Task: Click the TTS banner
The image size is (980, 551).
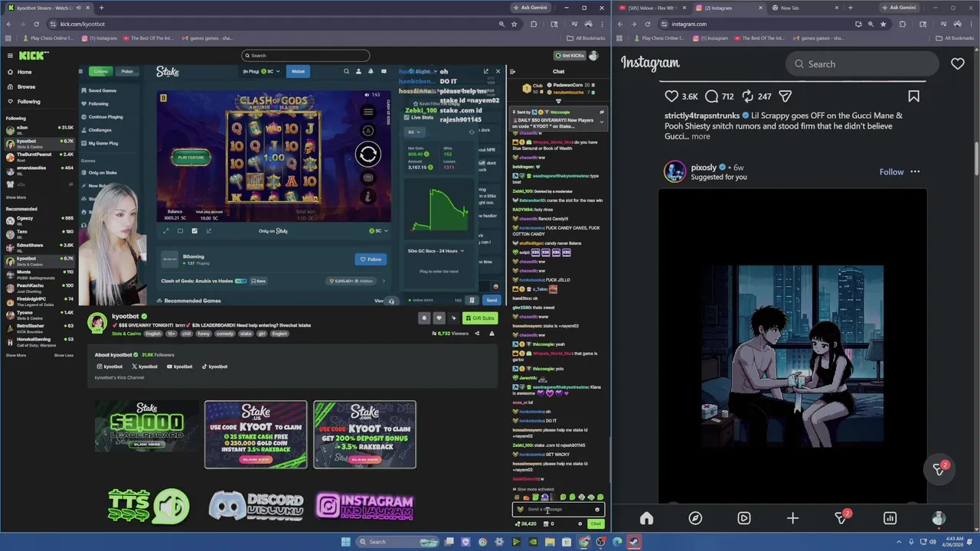Action: tap(148, 507)
